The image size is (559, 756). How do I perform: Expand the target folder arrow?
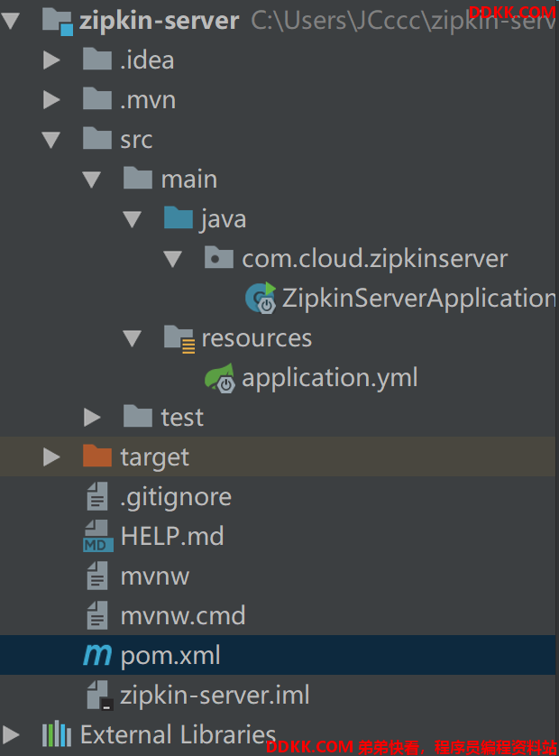coord(51,456)
